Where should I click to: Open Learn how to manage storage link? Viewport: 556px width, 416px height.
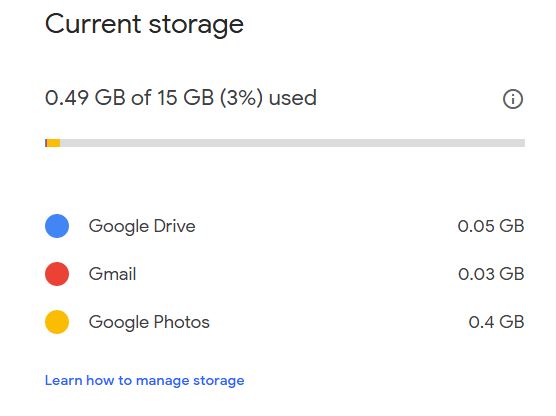pyautogui.click(x=144, y=381)
